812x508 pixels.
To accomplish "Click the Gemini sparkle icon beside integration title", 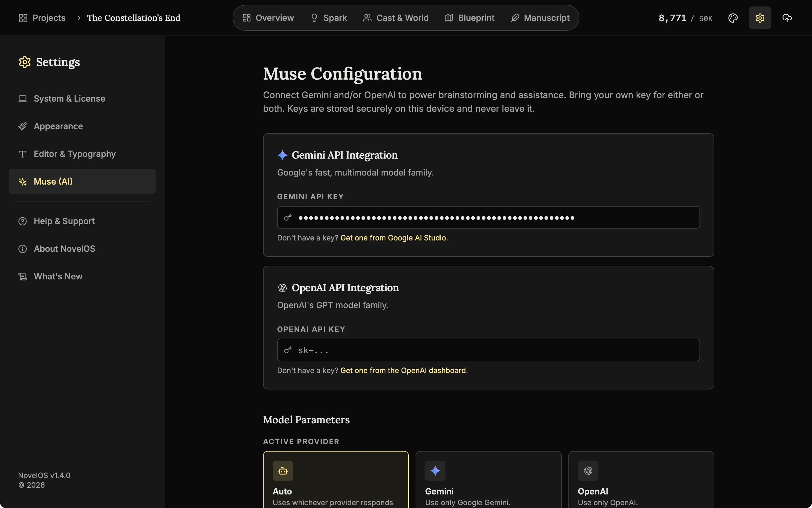I will tap(283, 155).
